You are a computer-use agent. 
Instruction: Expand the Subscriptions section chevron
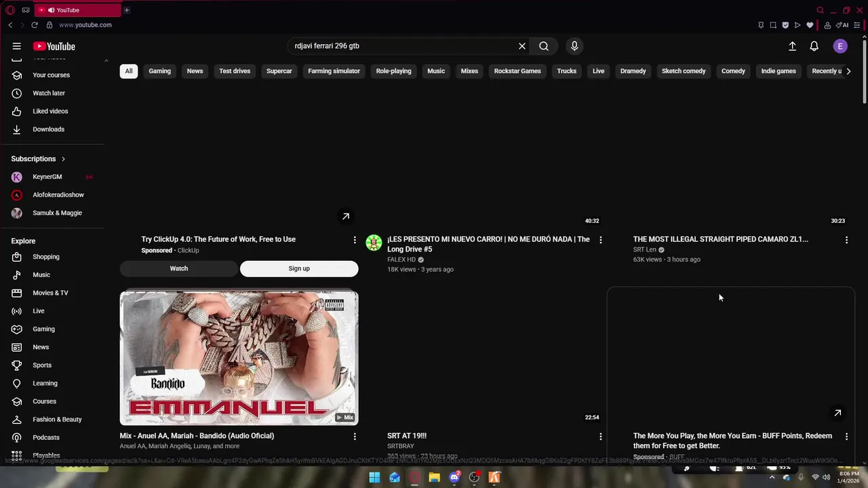tap(63, 159)
